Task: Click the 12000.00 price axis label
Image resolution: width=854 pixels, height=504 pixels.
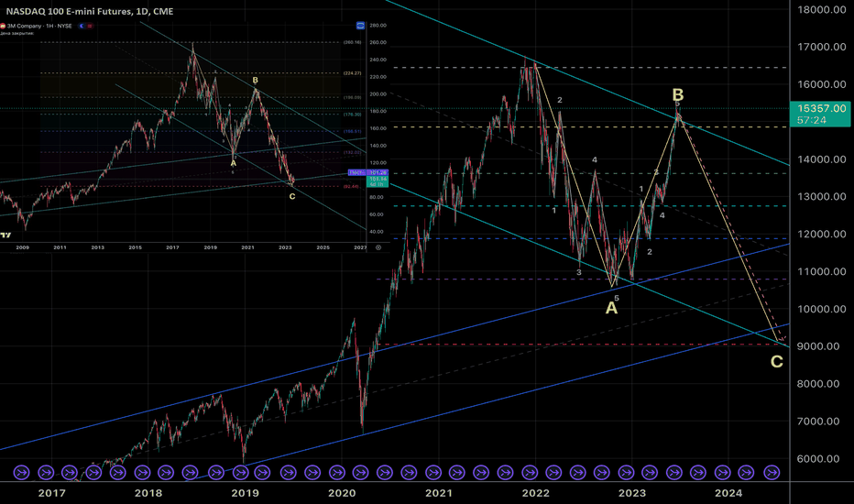Action: click(x=821, y=235)
